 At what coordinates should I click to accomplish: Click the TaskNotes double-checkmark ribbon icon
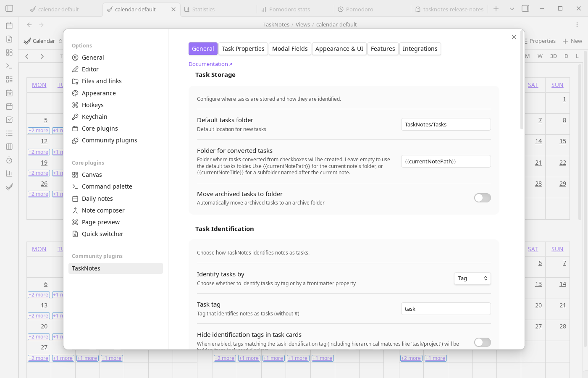[9, 186]
